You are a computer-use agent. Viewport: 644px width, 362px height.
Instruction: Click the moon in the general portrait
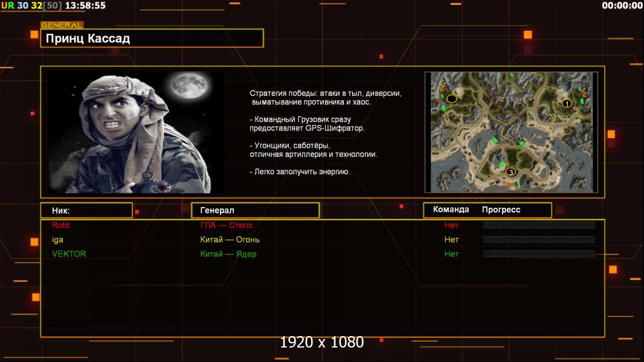click(189, 86)
